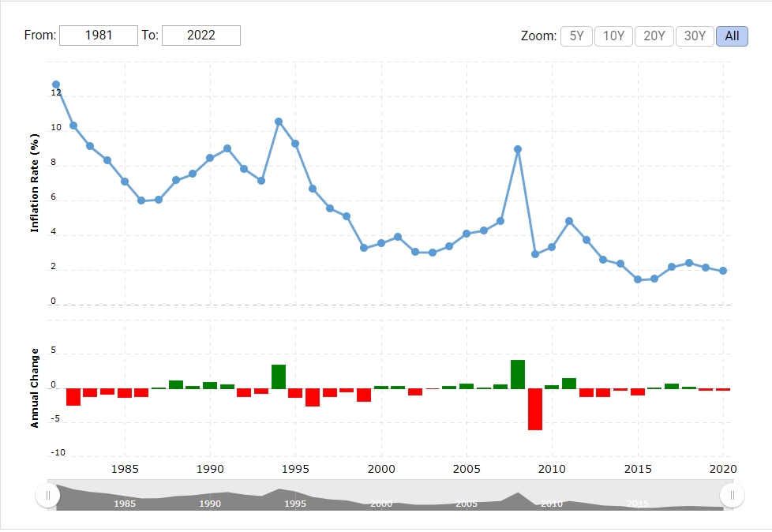772x532 pixels.
Task: Click the red 1981 annual change bar
Action: tap(73, 396)
